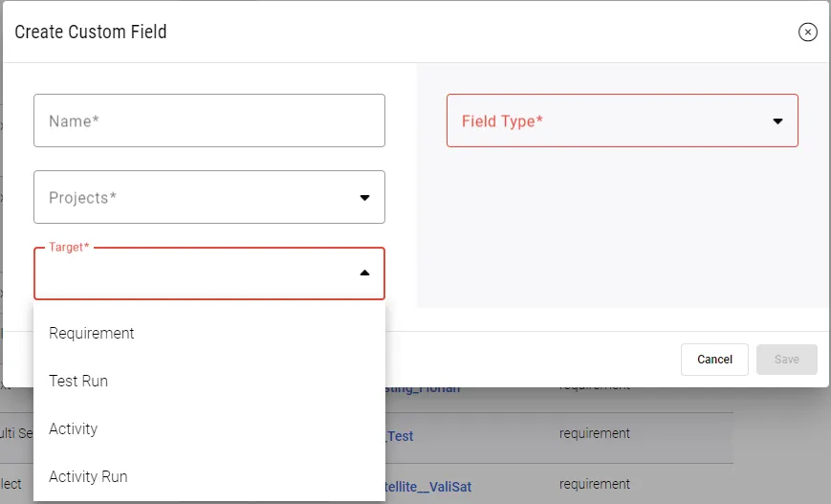The width and height of the screenshot is (831, 504).
Task: Choose the Test Run target option
Action: 78,381
